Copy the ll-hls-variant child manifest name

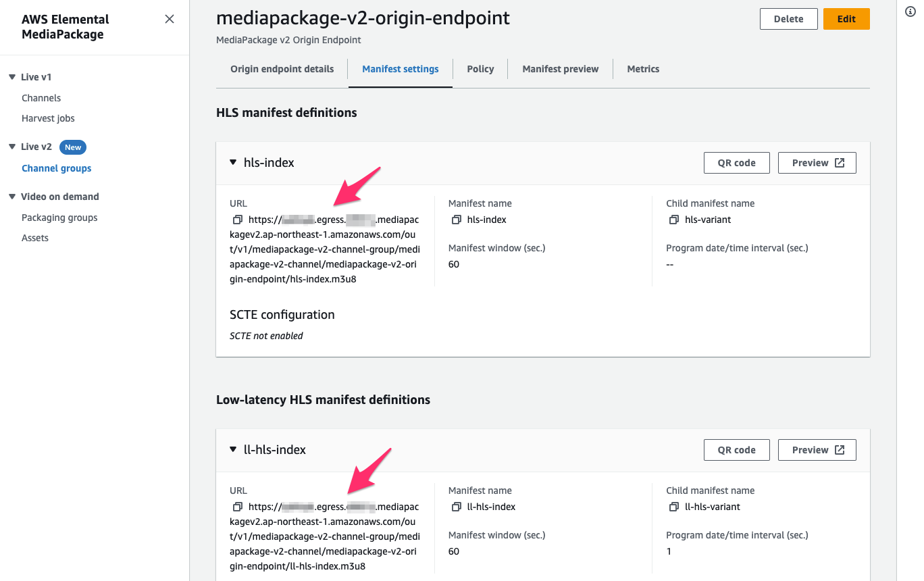pos(673,506)
